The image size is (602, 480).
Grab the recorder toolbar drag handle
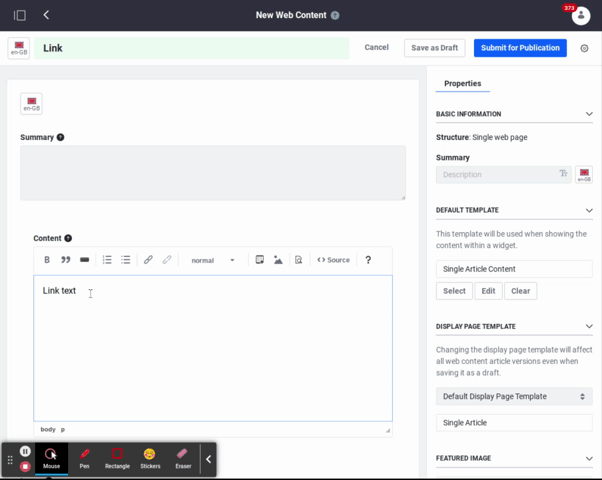pos(10,460)
